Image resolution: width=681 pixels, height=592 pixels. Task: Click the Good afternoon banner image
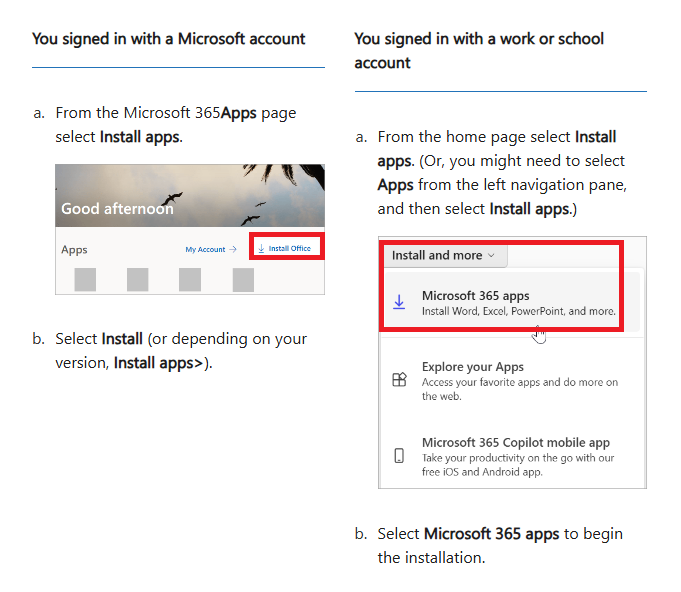190,195
